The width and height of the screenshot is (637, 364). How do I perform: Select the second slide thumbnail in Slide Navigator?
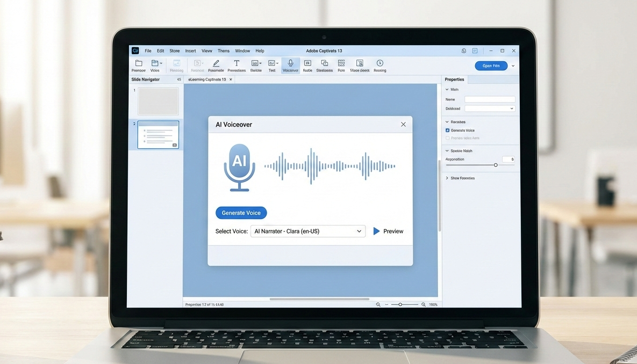pos(158,135)
